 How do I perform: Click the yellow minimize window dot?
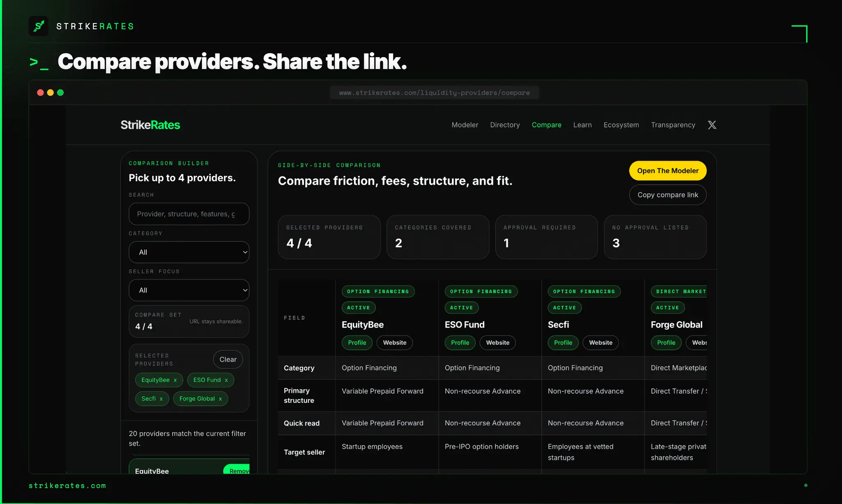[50, 92]
